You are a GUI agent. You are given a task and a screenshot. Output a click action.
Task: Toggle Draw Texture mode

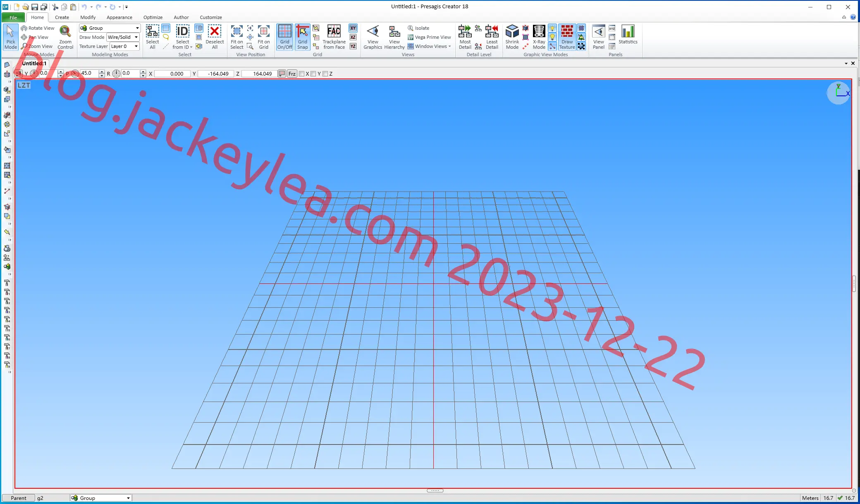(x=567, y=37)
